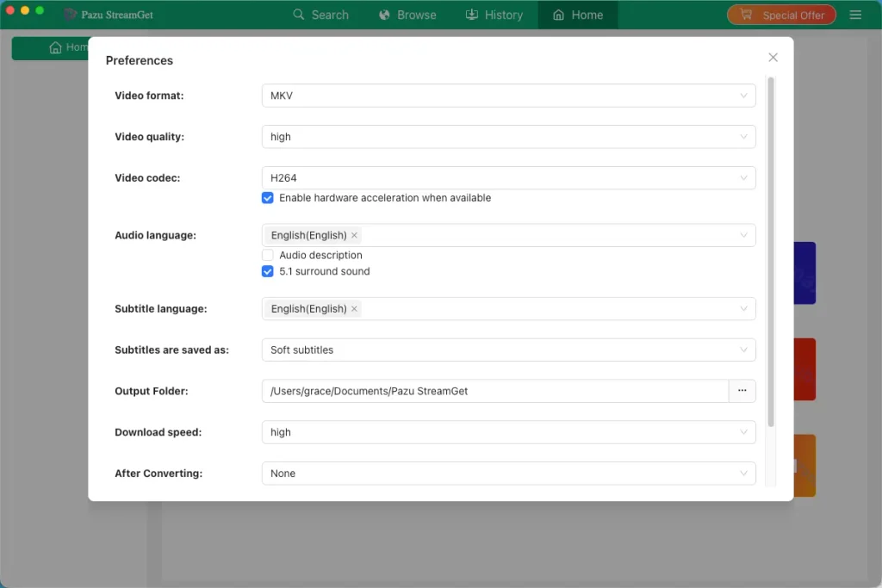
Task: Click the Preferences dialog scrollbar
Action: pyautogui.click(x=771, y=252)
